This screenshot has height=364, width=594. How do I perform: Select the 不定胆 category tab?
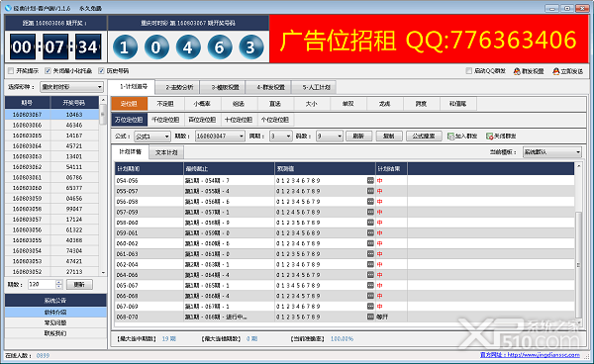coord(165,104)
